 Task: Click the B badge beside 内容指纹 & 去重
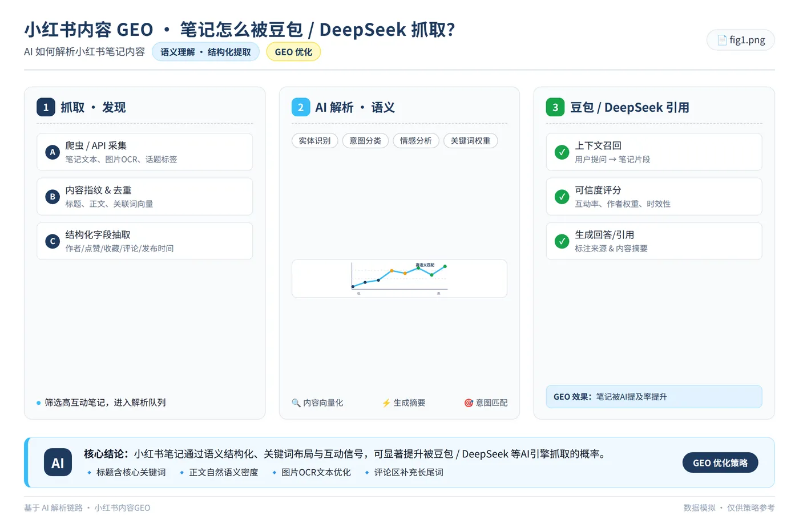(x=53, y=197)
